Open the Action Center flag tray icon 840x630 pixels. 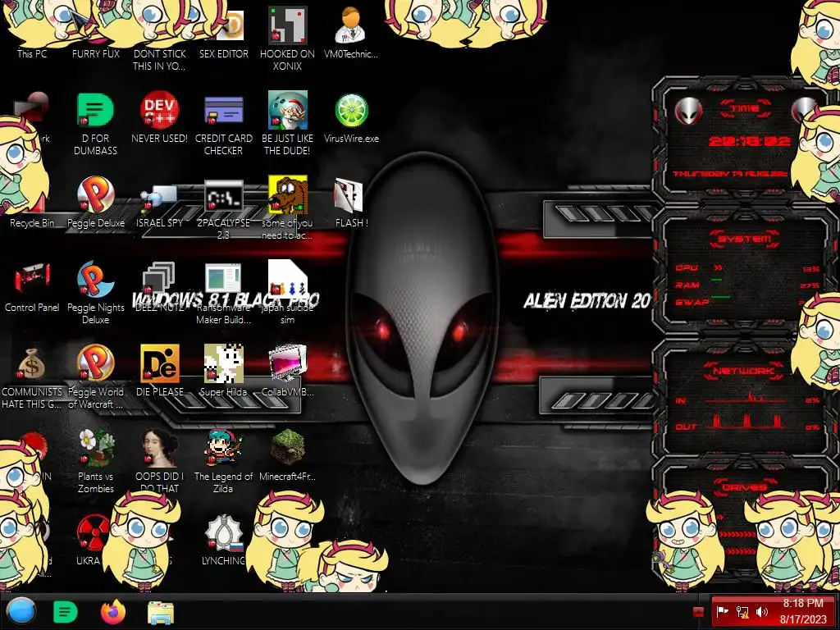point(722,612)
